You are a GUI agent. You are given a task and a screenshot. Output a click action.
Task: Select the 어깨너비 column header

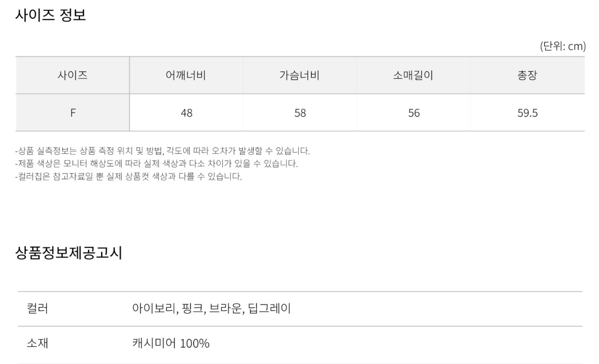point(186,75)
